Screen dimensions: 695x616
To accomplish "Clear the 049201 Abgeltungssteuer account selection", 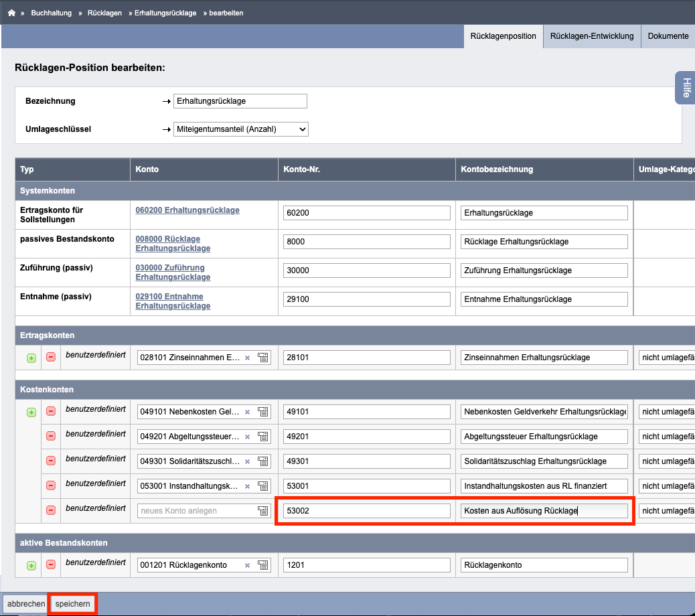I will coord(247,437).
